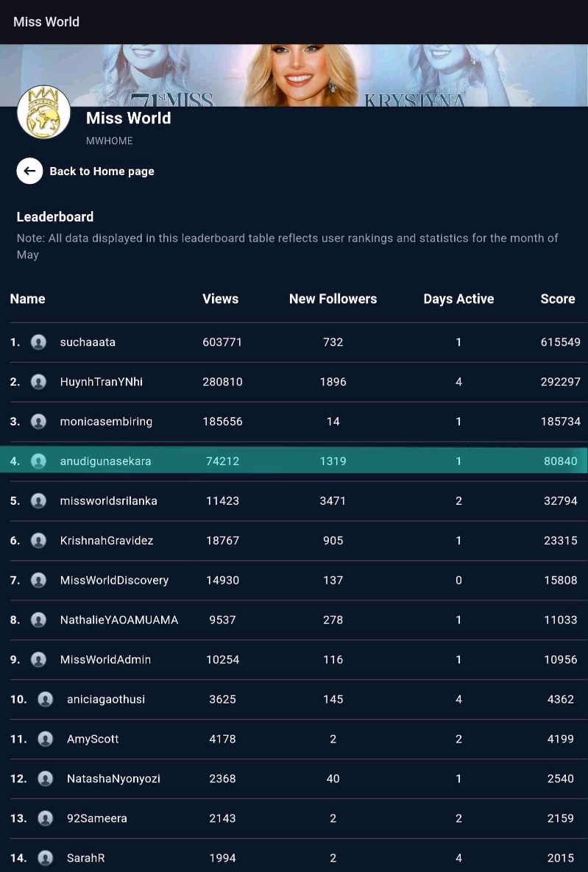Click anudigunasekara's profile avatar icon
588x872 pixels.
[x=38, y=461]
